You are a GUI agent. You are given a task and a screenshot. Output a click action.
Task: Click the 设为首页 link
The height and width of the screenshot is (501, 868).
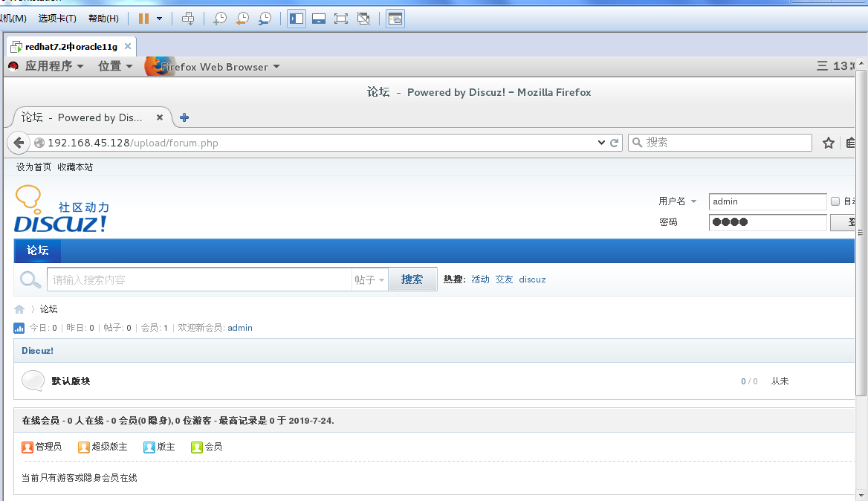(33, 167)
